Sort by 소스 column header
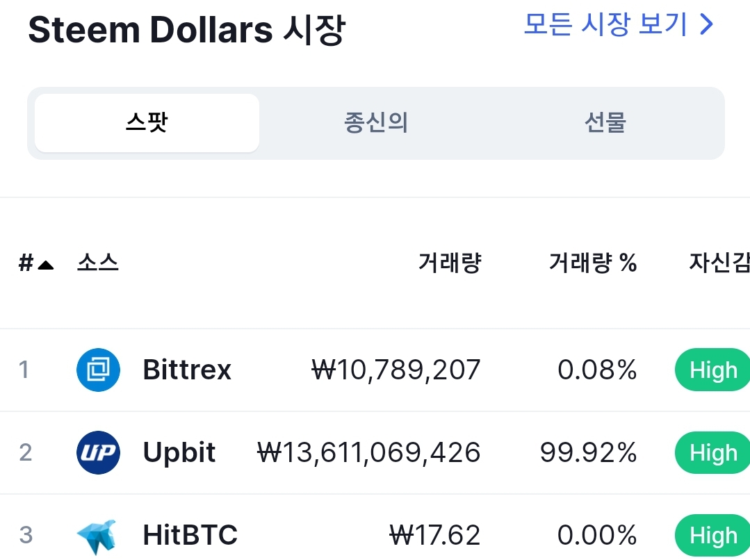Image resolution: width=750 pixels, height=560 pixels. (97, 263)
